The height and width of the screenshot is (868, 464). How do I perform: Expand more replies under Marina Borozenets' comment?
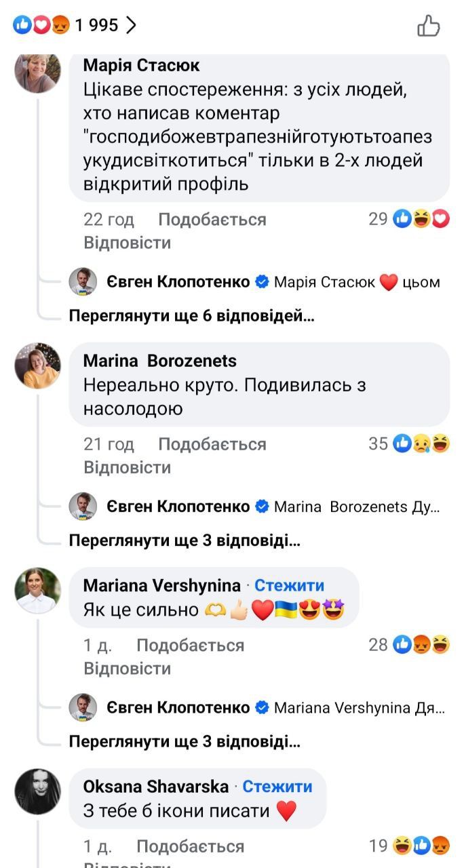[x=184, y=541]
